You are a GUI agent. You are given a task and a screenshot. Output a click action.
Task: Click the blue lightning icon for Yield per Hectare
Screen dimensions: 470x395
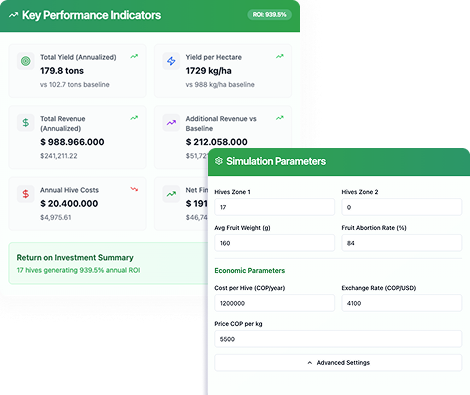(171, 61)
